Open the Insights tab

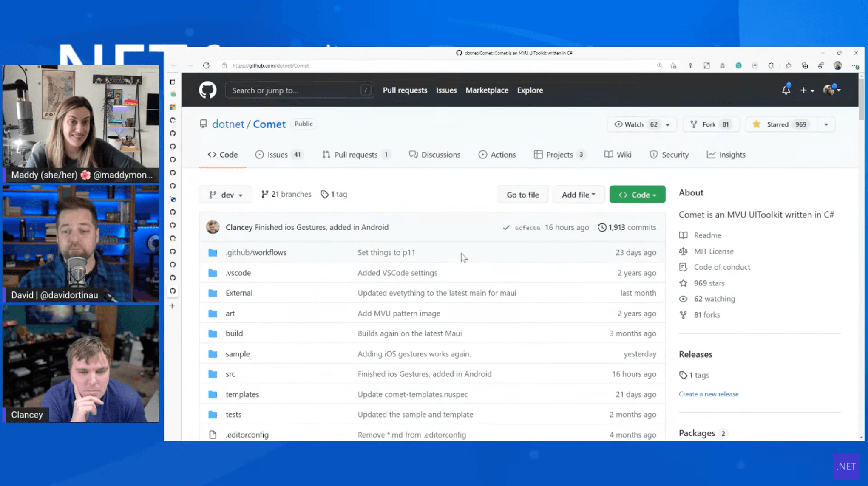pos(726,155)
